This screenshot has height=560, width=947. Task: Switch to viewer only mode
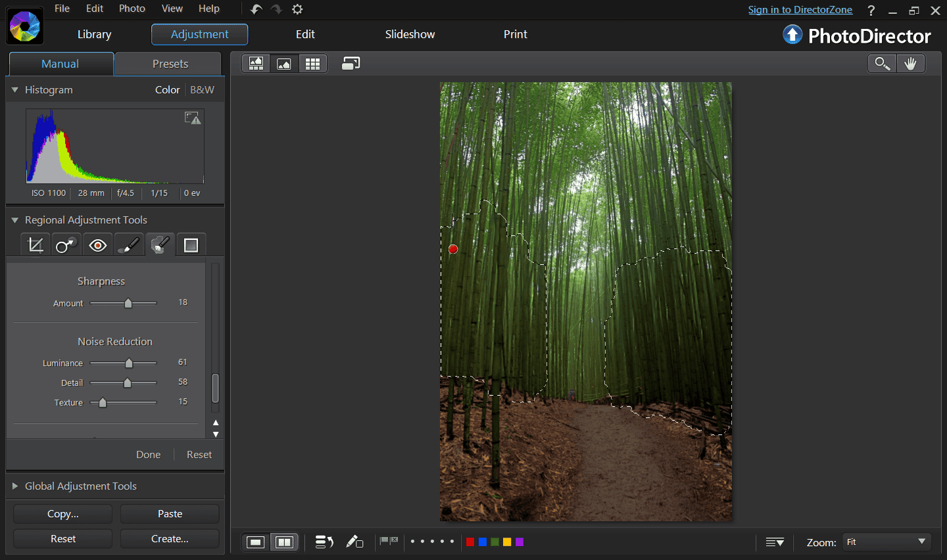(284, 64)
